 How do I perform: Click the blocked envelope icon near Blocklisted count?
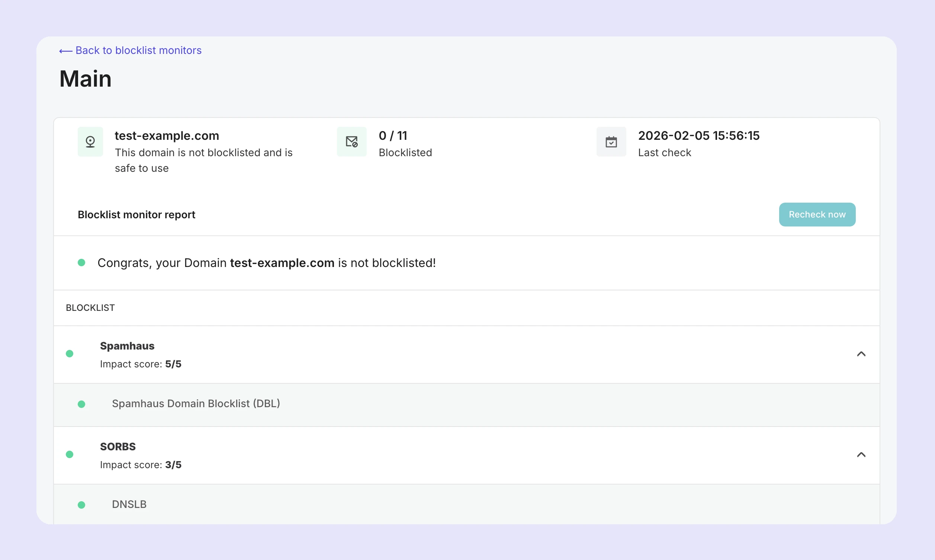coord(351,142)
